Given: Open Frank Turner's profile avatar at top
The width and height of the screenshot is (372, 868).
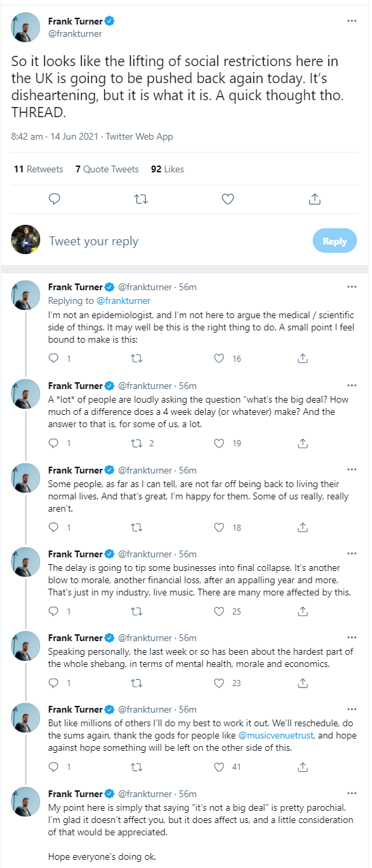Looking at the screenshot, I should click(25, 27).
